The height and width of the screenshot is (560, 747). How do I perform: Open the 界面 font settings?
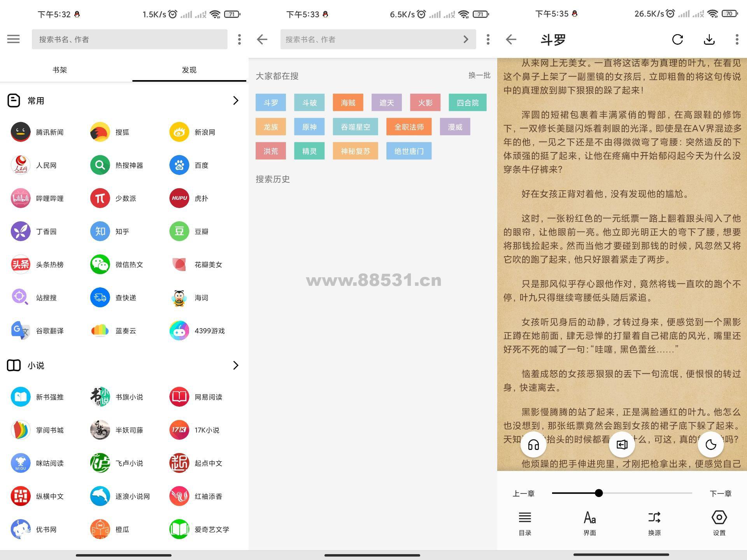pyautogui.click(x=590, y=524)
